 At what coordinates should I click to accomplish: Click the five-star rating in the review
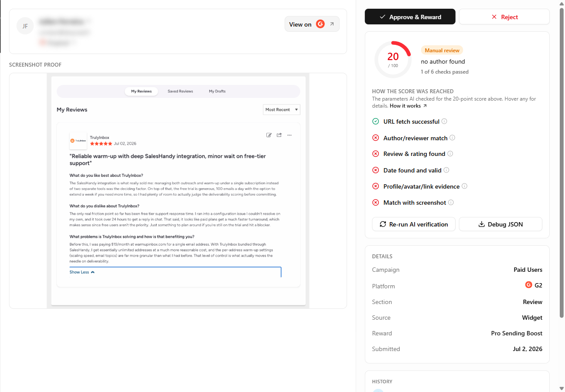[101, 144]
